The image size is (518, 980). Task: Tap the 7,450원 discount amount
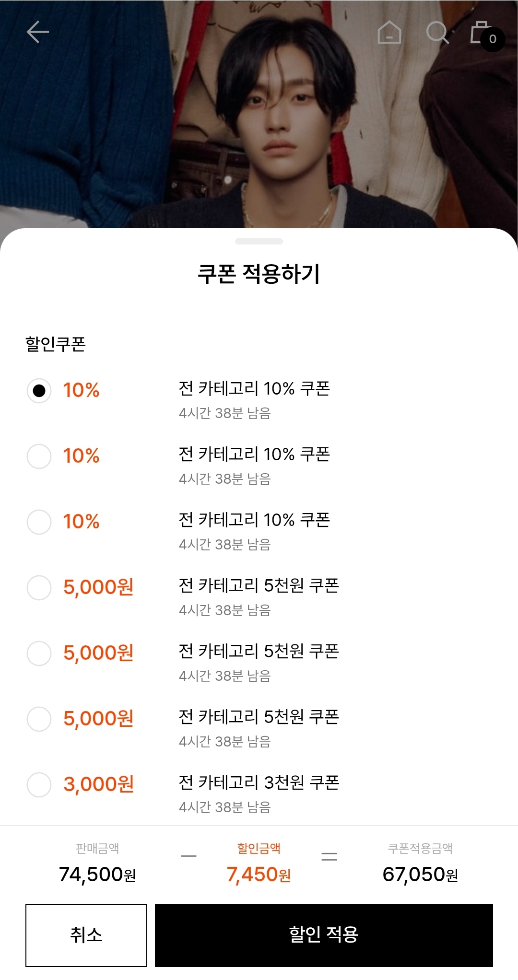tap(259, 875)
